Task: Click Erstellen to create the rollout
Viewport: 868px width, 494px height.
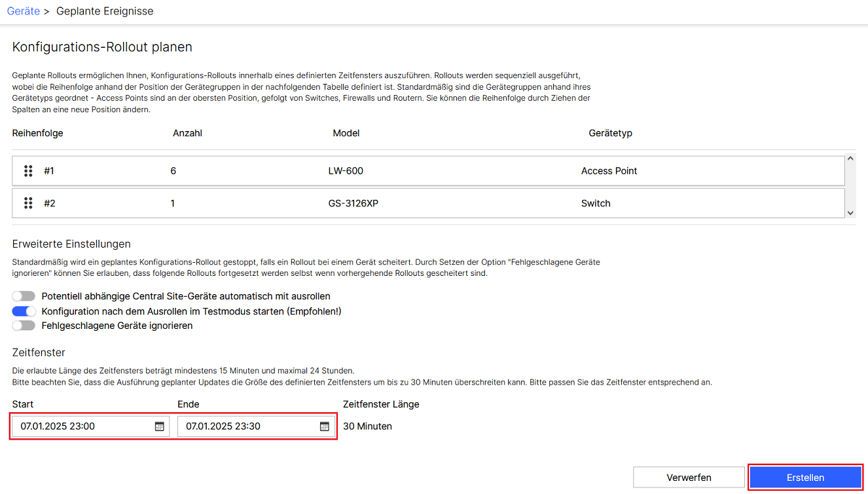Action: click(x=805, y=478)
